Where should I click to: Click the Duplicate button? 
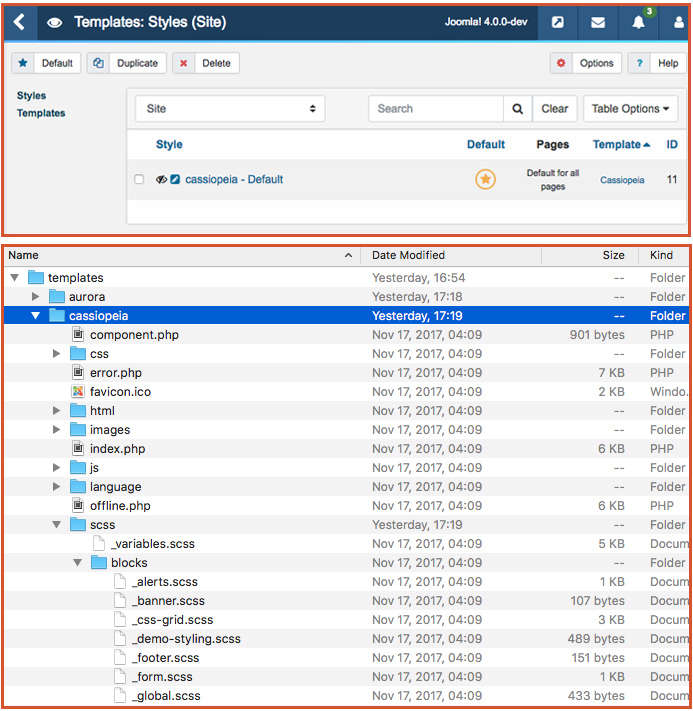126,63
